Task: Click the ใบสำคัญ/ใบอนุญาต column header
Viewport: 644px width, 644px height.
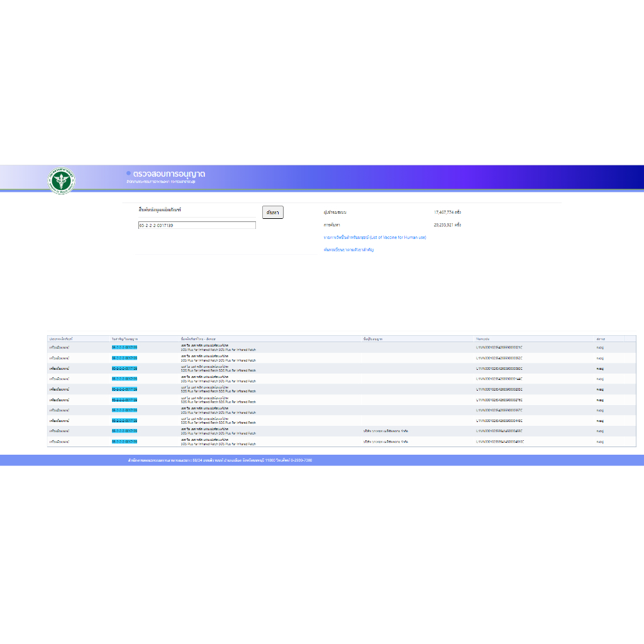Action: coord(125,339)
